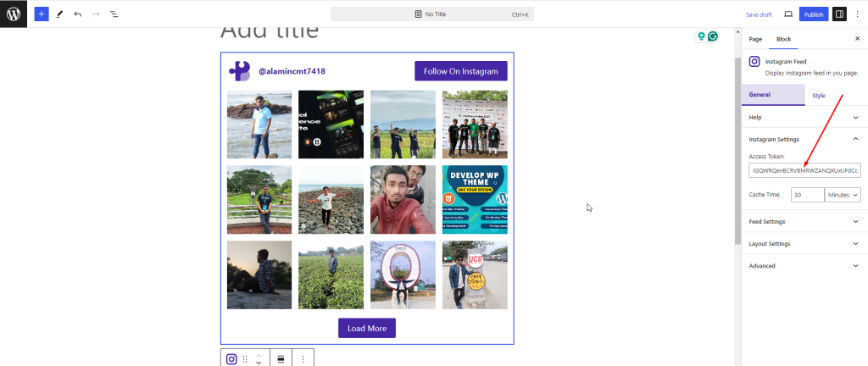Click the Instagram block icon in block toolbar
868x366 pixels.
pos(231,358)
